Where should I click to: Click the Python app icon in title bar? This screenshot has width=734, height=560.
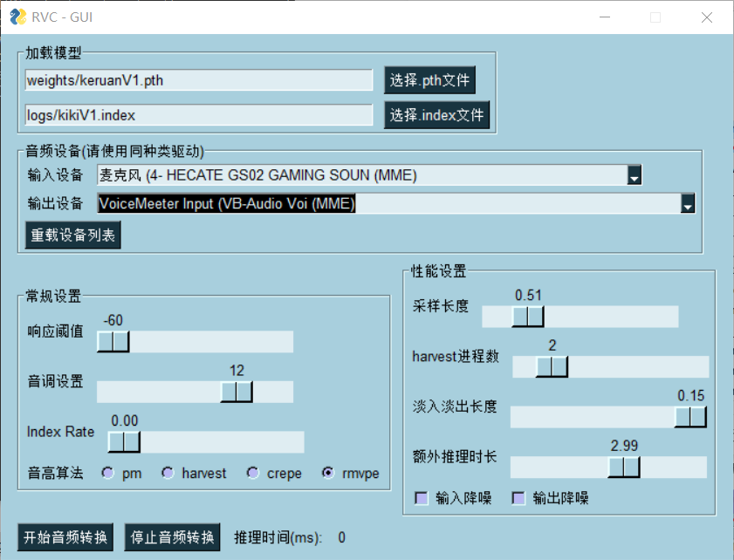18,17
